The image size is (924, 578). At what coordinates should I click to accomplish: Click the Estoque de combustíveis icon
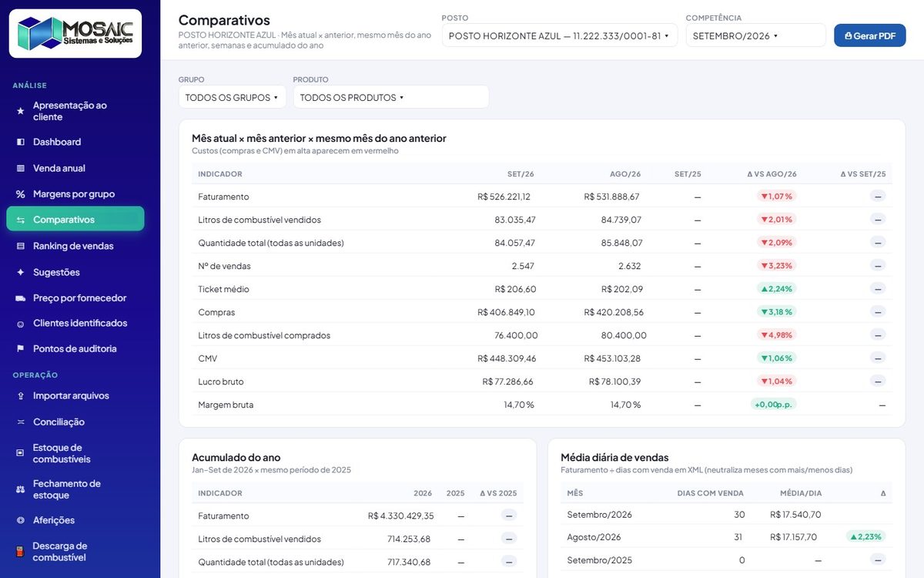tap(21, 453)
